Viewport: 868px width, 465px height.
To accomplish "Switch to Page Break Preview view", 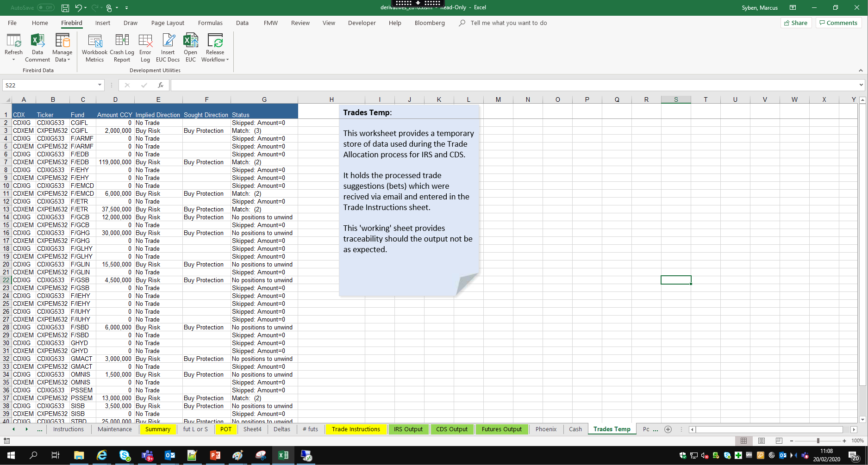I will (779, 440).
